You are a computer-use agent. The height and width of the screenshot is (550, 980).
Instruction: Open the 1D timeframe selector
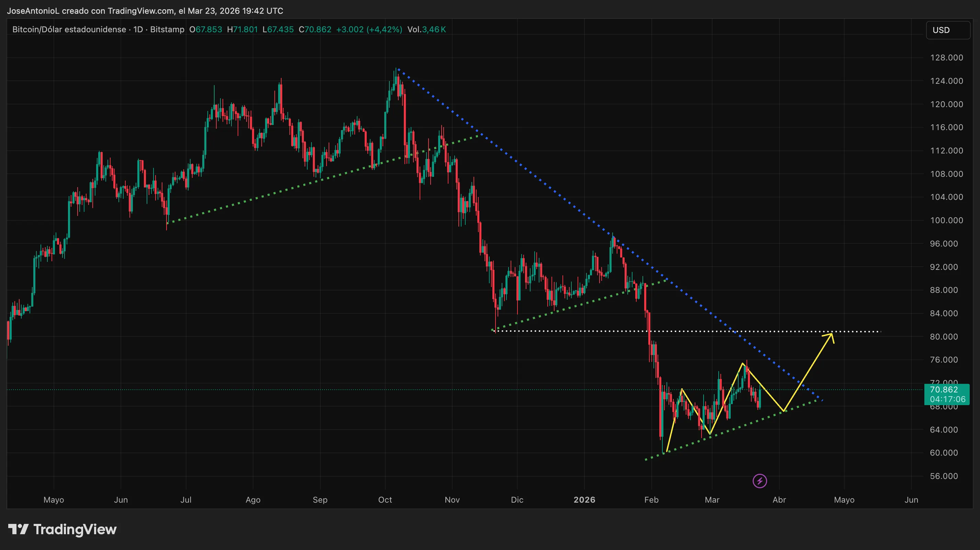point(138,29)
